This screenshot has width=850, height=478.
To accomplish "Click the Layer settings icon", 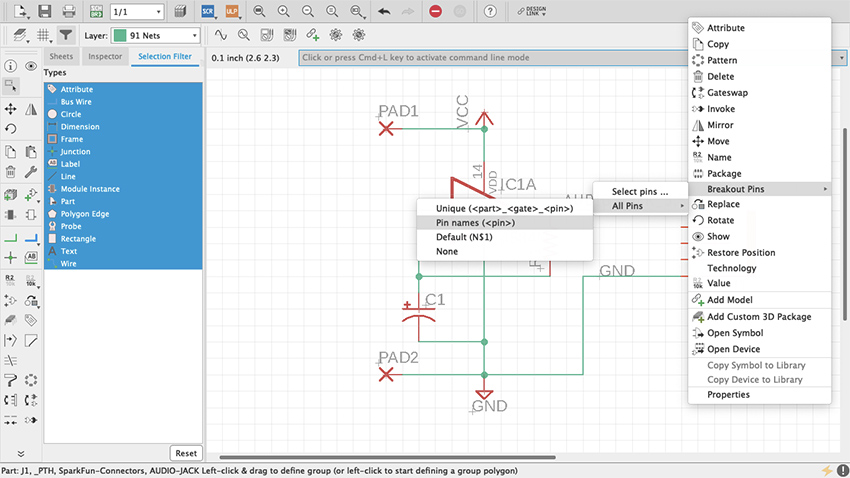I will pyautogui.click(x=20, y=35).
